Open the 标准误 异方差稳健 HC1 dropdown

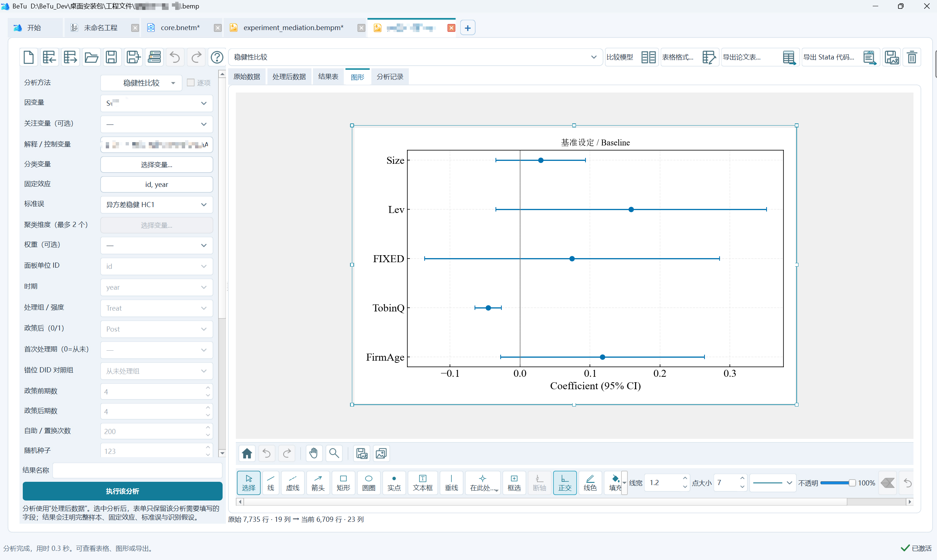[x=156, y=205]
